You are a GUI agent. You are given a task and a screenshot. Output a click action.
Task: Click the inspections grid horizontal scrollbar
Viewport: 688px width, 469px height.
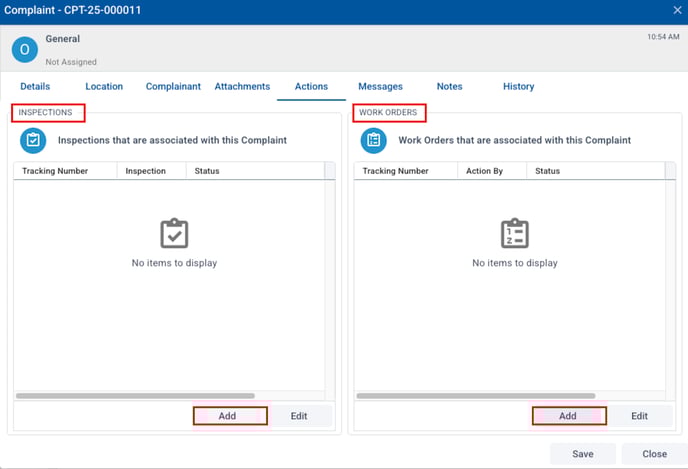135,396
